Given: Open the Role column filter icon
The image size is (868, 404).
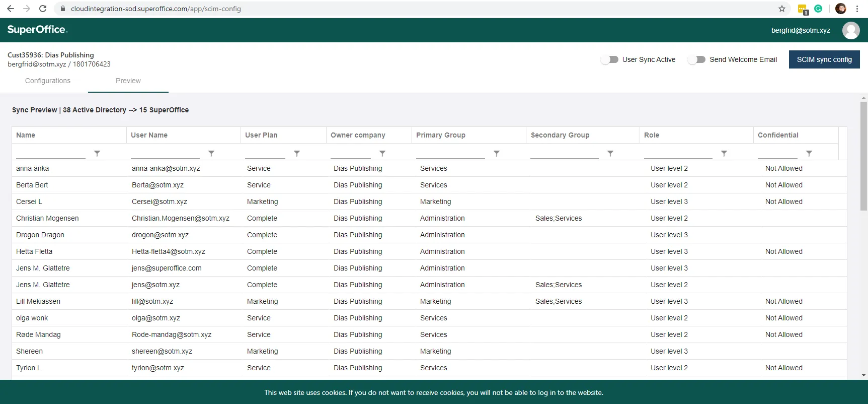Looking at the screenshot, I should click(x=724, y=153).
